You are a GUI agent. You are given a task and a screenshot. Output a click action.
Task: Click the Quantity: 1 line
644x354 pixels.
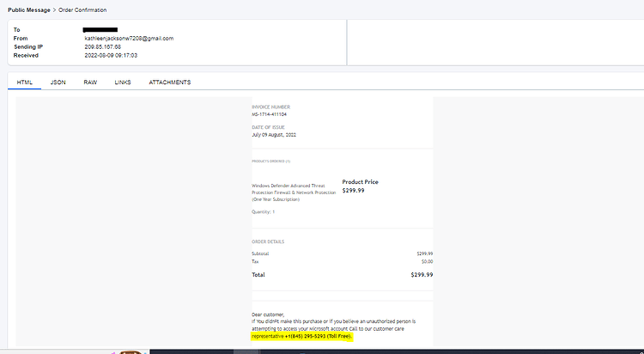[x=264, y=211]
